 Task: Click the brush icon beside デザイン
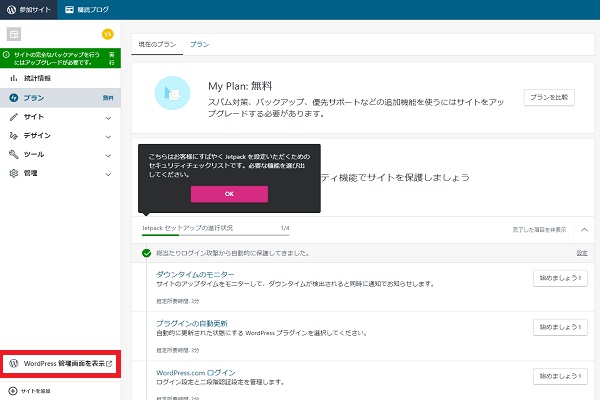(x=14, y=136)
